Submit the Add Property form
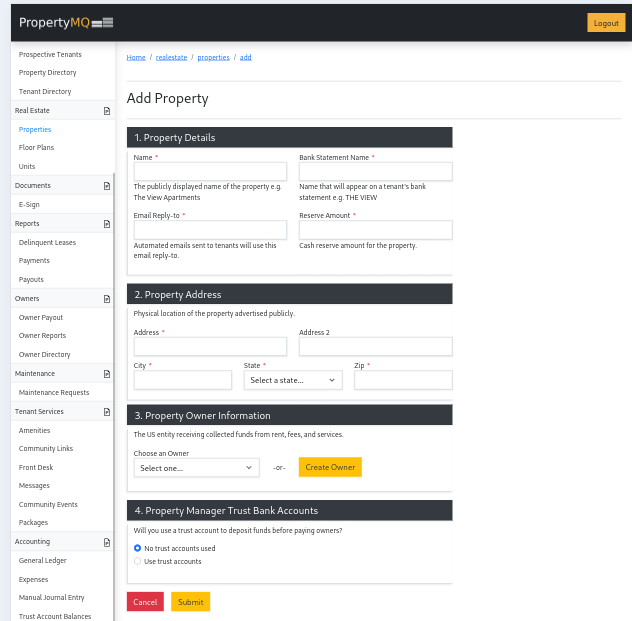Viewport: 632px width, 621px height. [x=190, y=601]
